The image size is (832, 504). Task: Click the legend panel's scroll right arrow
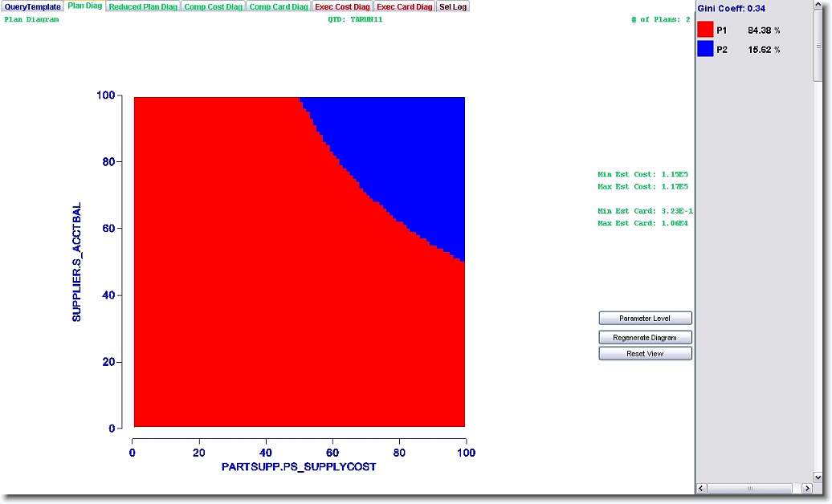point(807,488)
